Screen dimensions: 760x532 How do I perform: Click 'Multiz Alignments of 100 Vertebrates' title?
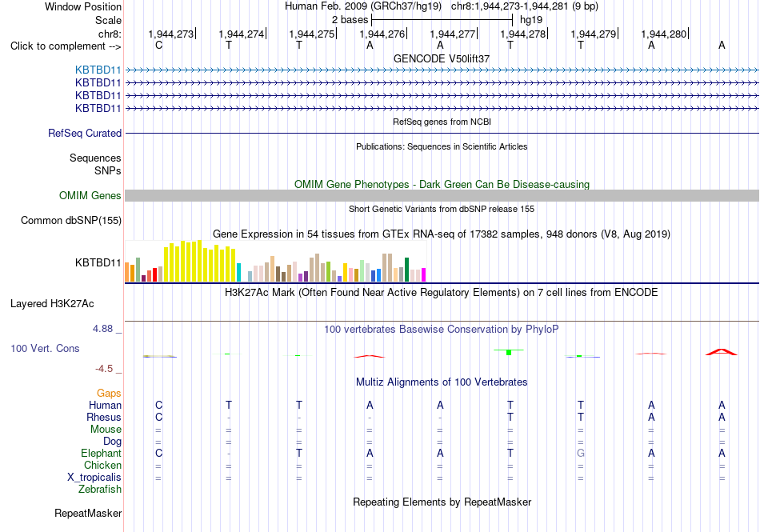tap(442, 382)
